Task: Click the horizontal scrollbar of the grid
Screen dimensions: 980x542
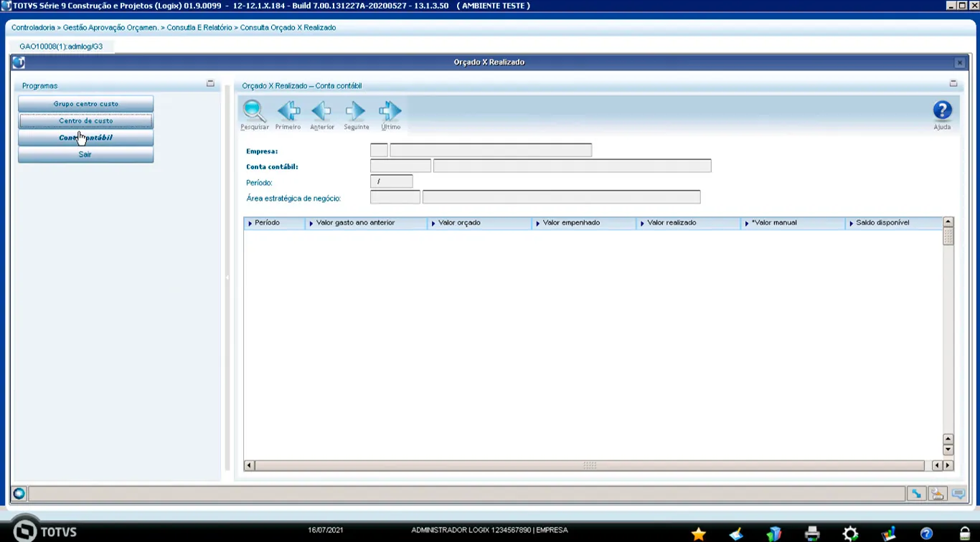Action: point(589,465)
